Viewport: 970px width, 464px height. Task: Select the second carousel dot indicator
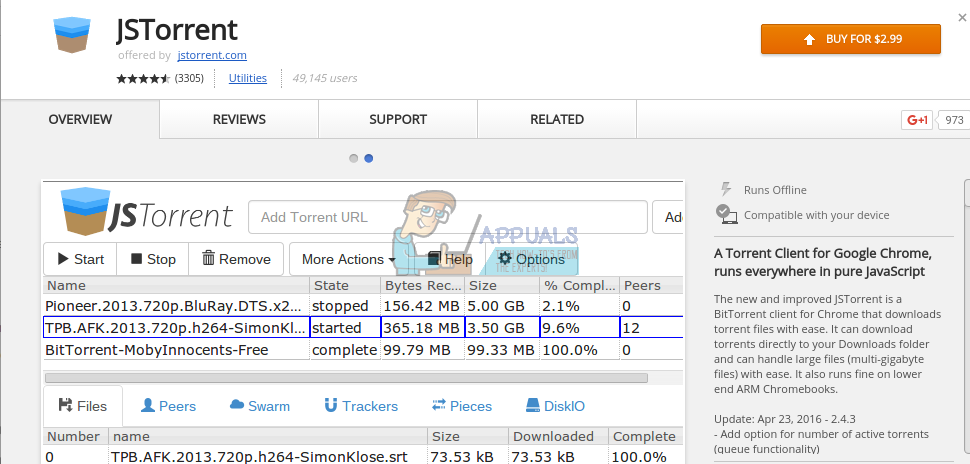click(369, 158)
